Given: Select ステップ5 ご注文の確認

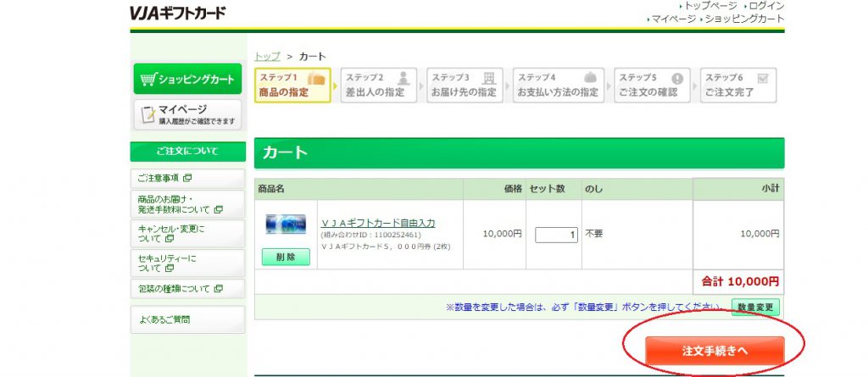Looking at the screenshot, I should point(652,86).
